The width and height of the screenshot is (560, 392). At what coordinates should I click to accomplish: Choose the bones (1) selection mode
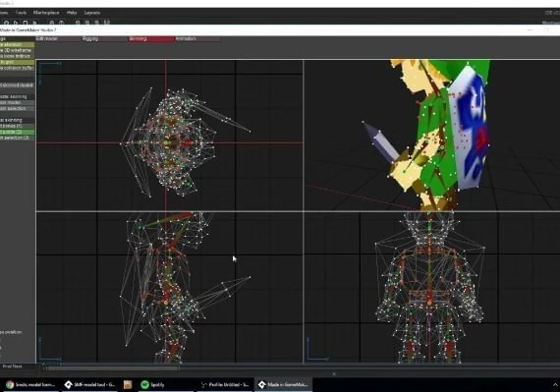pos(17,126)
